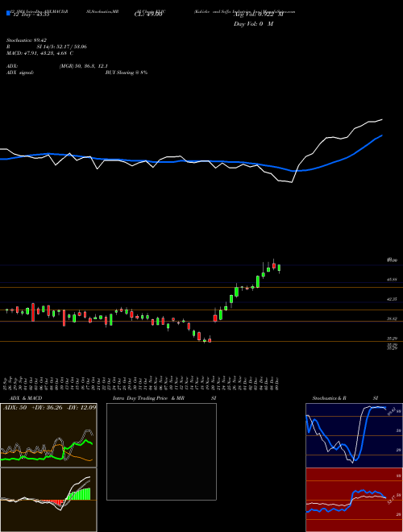
Task: Select the '(MGR) 50, 36.3, 12.1' ADX values
Action: (83, 66)
